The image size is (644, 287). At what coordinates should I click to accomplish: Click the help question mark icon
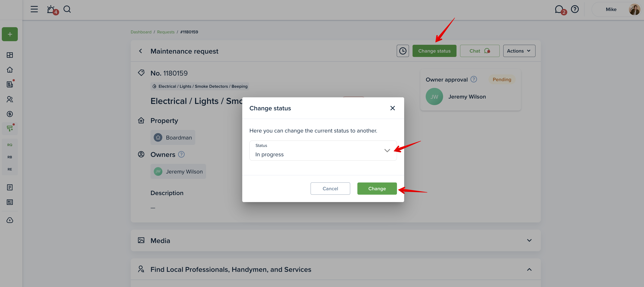pyautogui.click(x=575, y=9)
